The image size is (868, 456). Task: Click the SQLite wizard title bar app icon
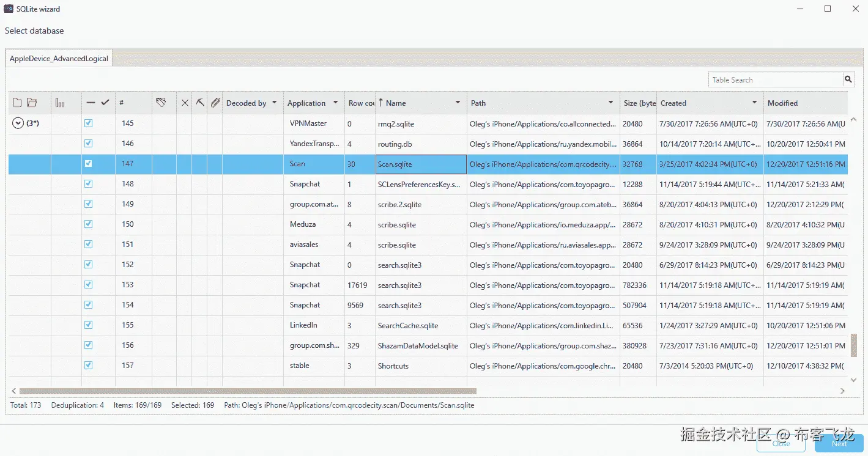coord(9,9)
